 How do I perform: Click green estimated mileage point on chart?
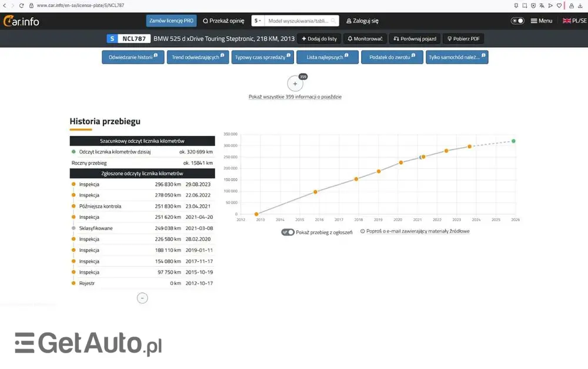coord(513,141)
